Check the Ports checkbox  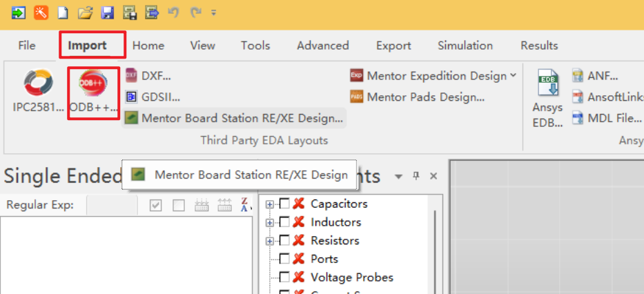tap(284, 259)
